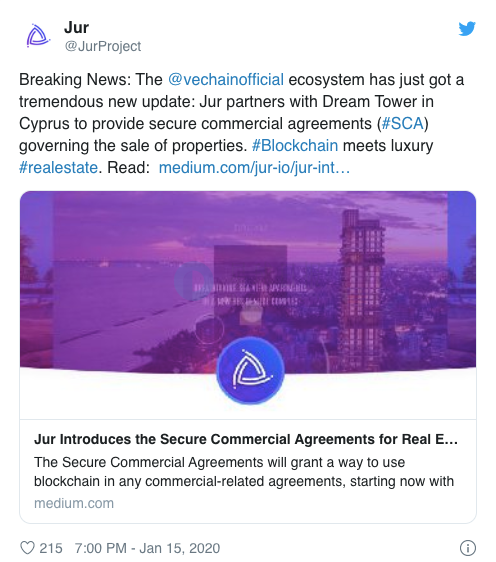
Task: Open the card title Jur Introduces the Secure Commercial Agreements
Action: tap(246, 439)
